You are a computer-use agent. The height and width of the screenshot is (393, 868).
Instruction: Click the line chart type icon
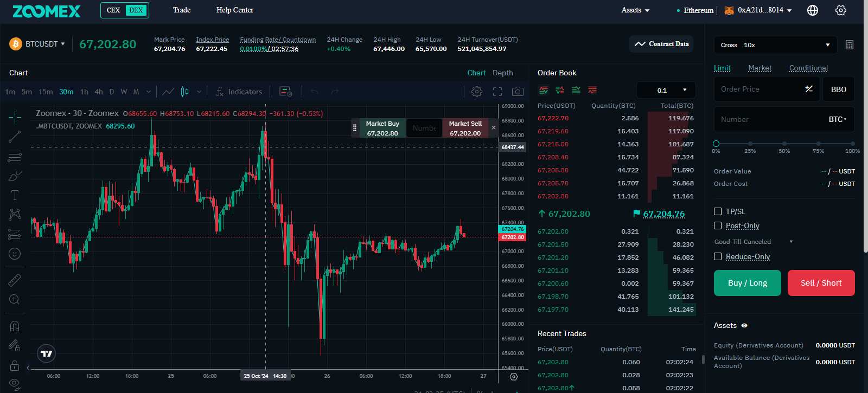pos(168,92)
